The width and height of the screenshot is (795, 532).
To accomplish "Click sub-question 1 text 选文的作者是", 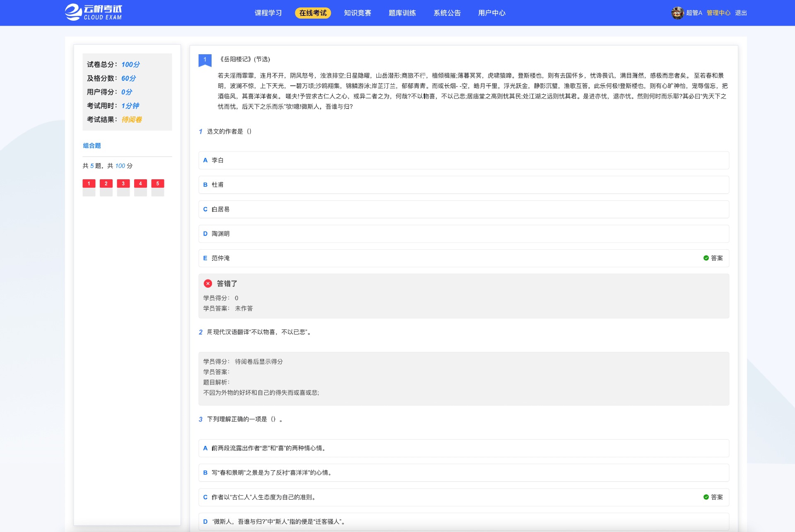I will (x=229, y=131).
